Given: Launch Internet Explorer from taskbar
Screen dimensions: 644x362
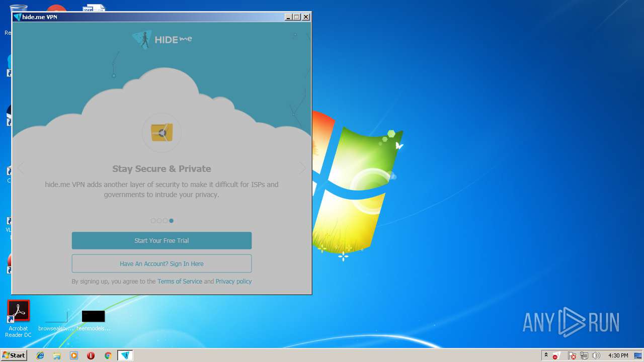Looking at the screenshot, I should click(40, 355).
